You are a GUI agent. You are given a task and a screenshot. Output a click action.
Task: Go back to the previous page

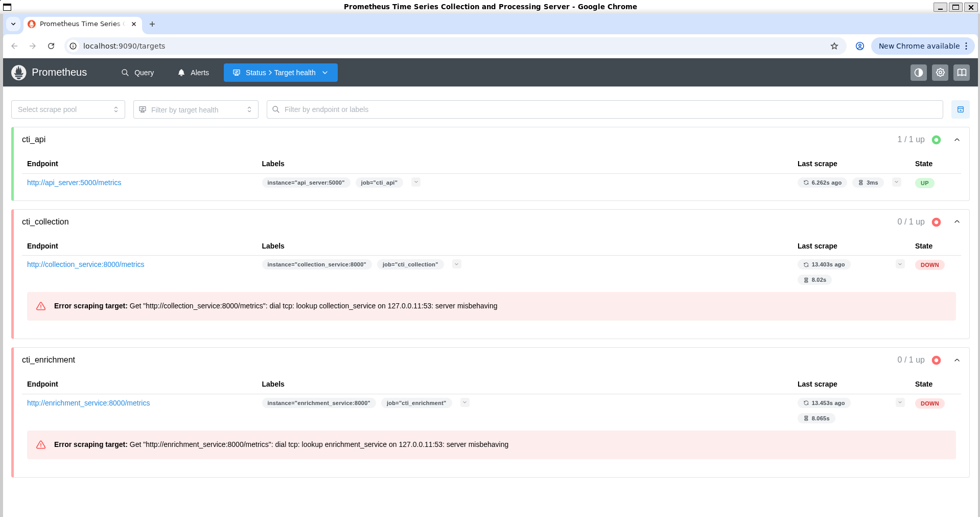click(14, 46)
